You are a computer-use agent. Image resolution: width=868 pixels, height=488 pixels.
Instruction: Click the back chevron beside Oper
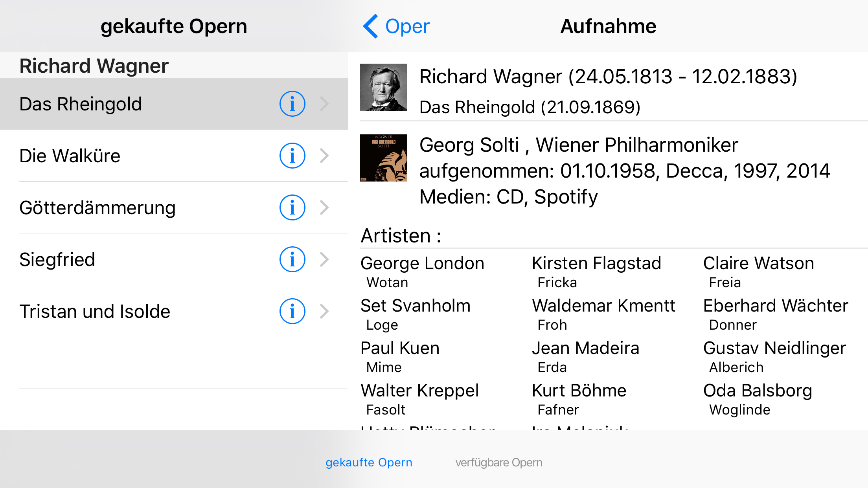click(371, 26)
